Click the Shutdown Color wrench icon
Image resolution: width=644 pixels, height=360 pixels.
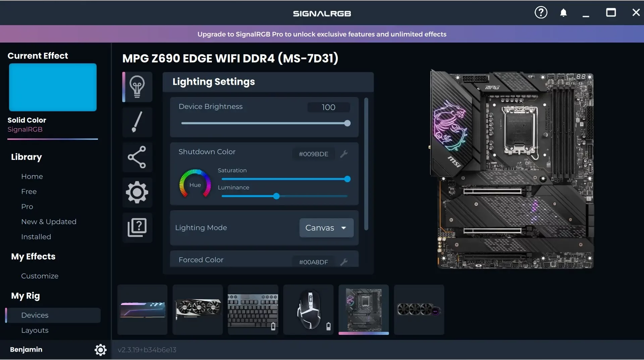344,154
